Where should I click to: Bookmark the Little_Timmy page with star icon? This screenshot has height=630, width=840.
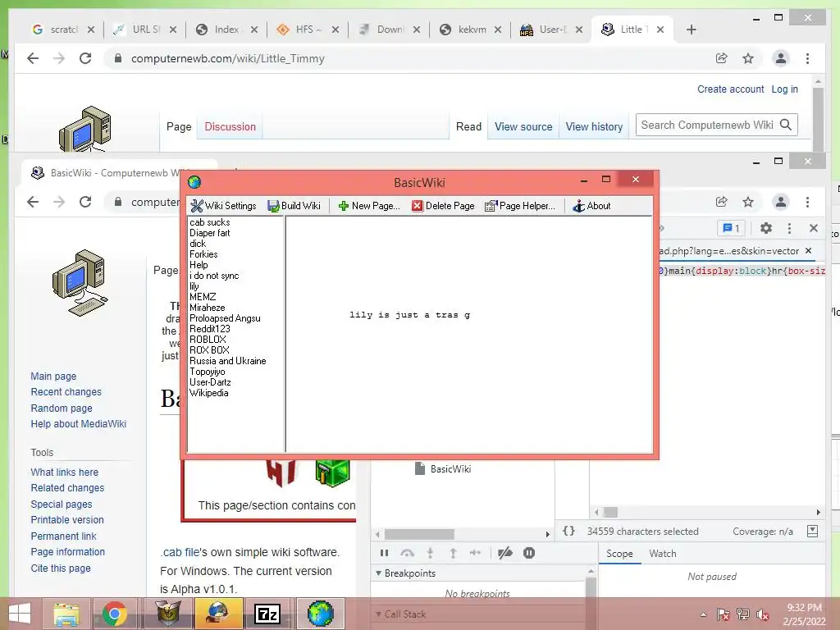point(748,58)
